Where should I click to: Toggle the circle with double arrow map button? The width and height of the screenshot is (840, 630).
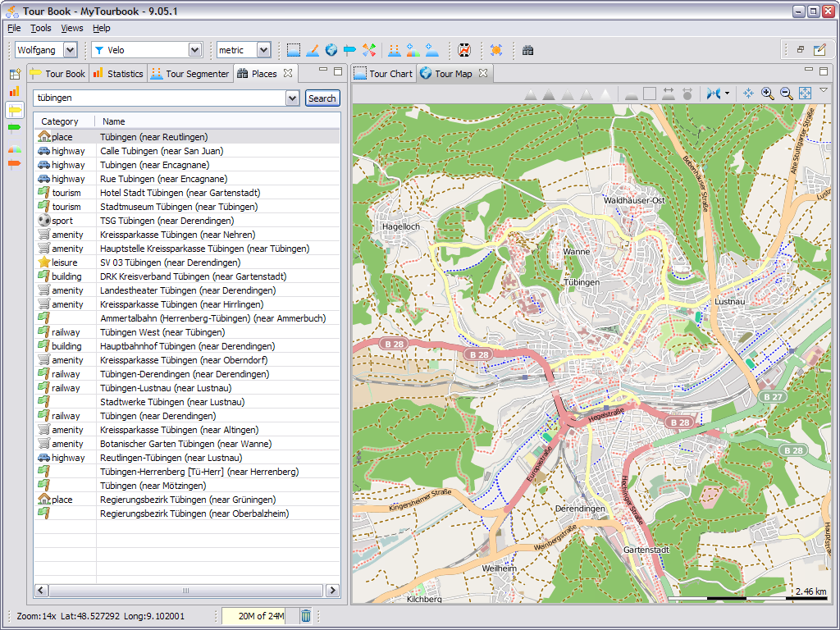687,94
